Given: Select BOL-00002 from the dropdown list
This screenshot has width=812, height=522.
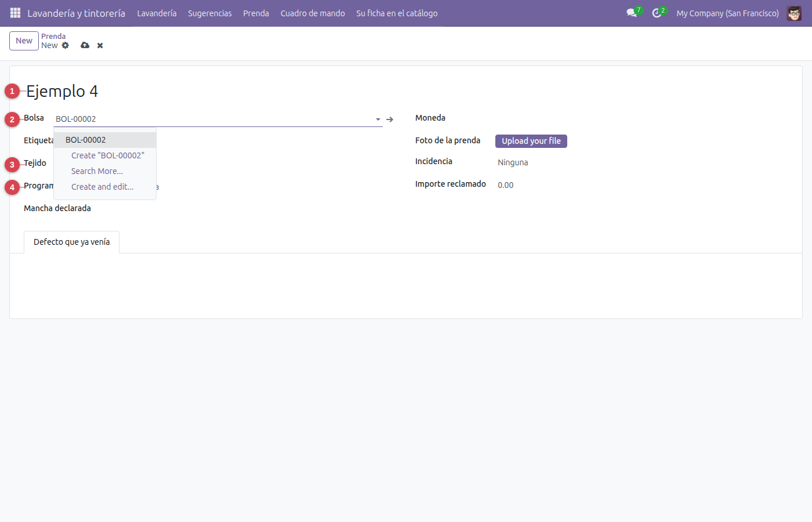Looking at the screenshot, I should tap(105, 140).
